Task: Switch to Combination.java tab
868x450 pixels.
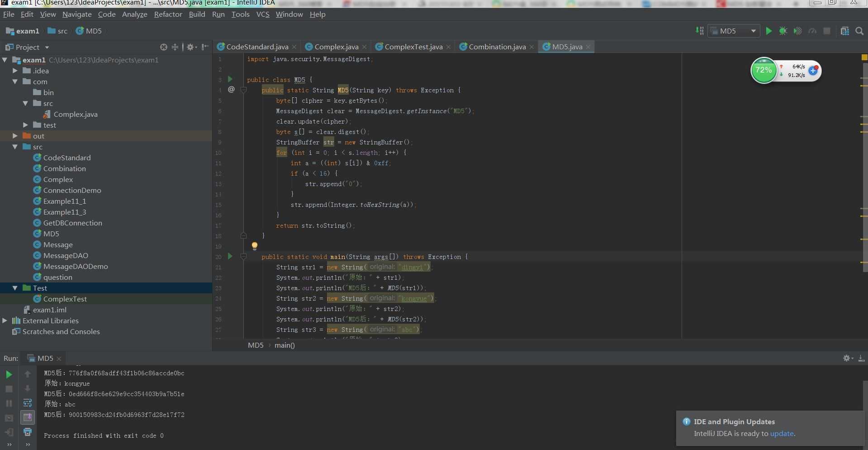Action: (x=497, y=47)
